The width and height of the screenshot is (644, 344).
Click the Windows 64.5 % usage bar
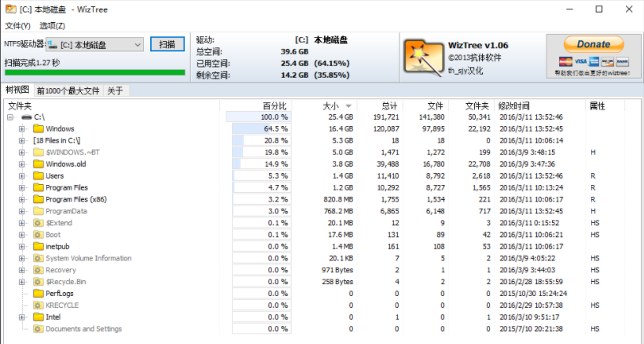(x=262, y=128)
